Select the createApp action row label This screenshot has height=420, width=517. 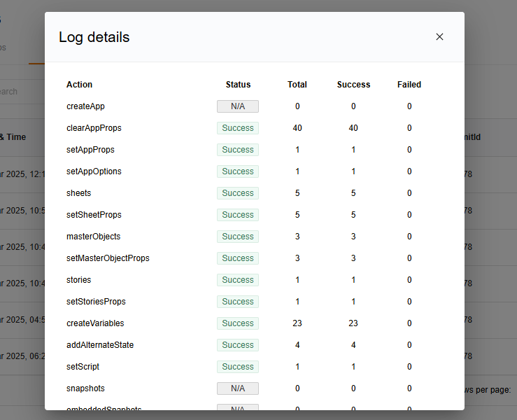85,106
